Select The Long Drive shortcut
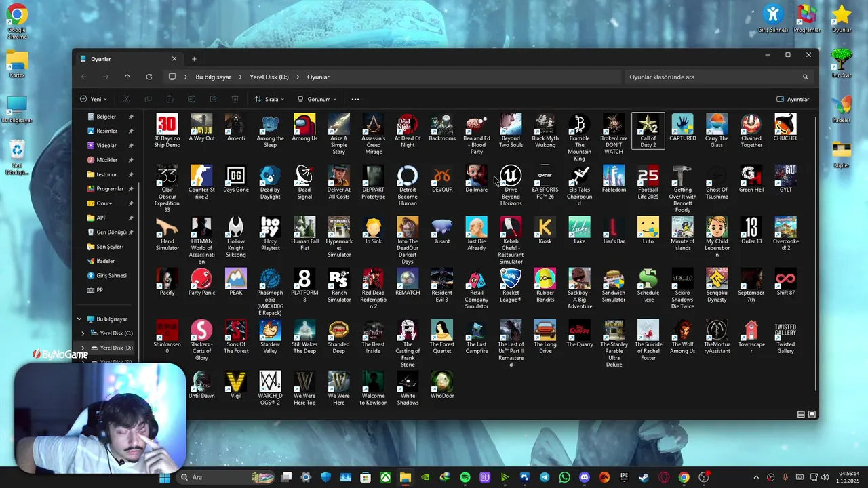Viewport: 868px width, 488px height. (545, 338)
